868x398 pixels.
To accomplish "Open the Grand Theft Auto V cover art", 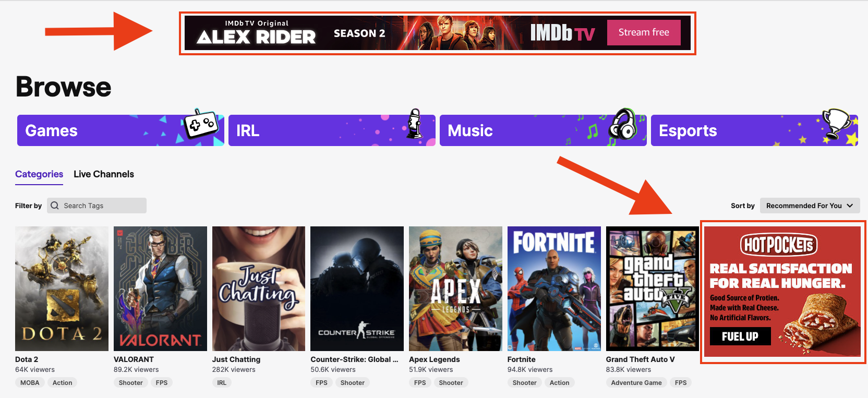I will click(653, 288).
